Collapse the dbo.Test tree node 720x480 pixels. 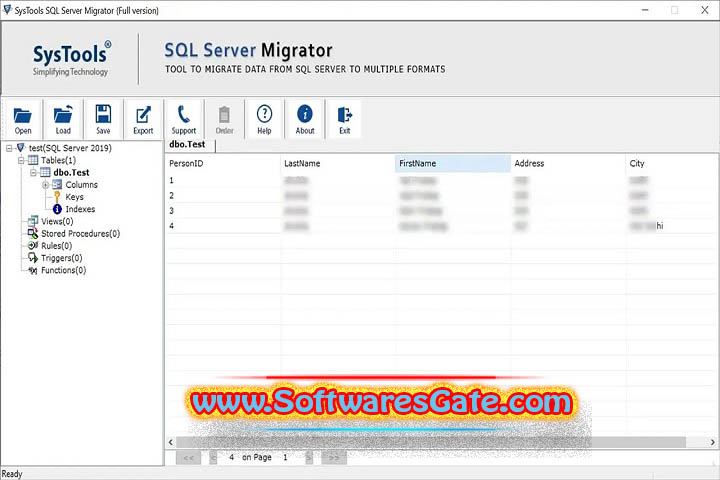[33, 173]
